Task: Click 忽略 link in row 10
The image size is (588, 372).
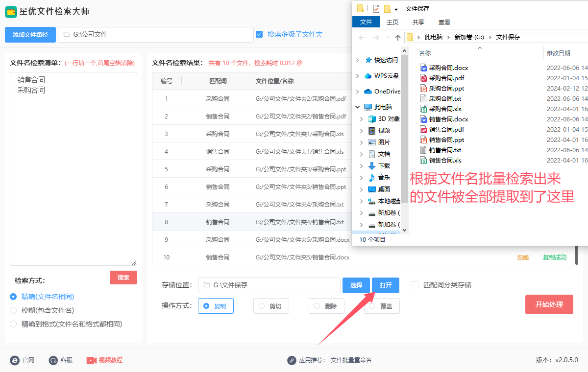Action: (523, 257)
